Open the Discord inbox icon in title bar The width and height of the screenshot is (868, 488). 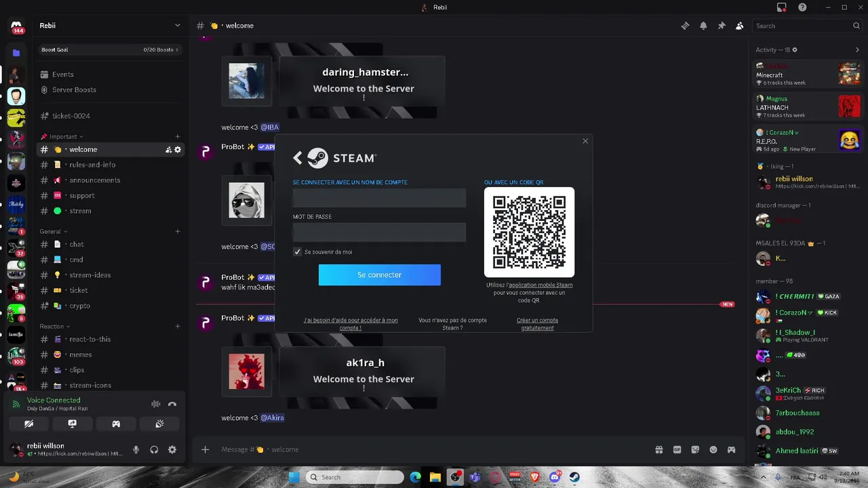pos(782,7)
